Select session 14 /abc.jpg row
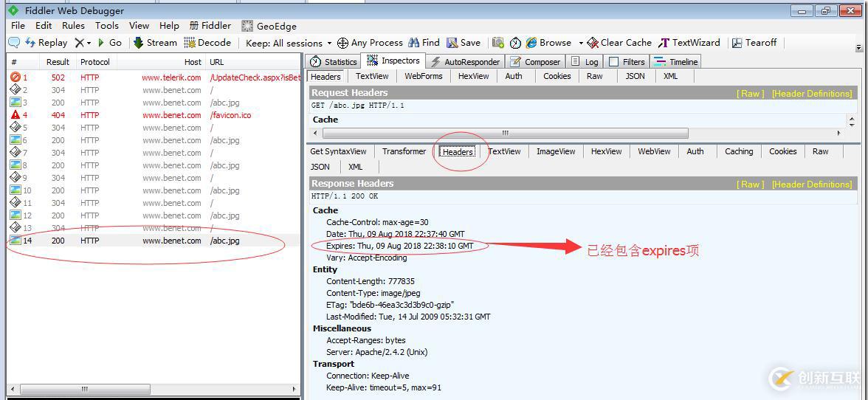This screenshot has width=868, height=400. point(154,241)
